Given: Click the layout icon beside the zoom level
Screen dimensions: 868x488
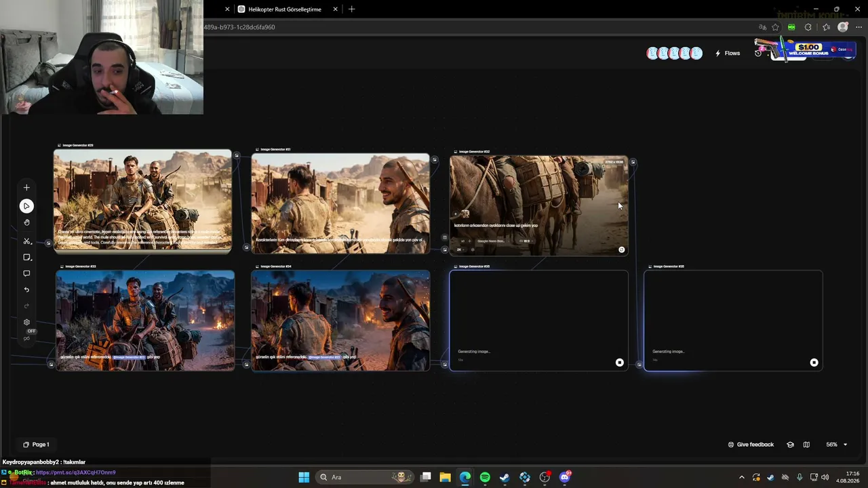Looking at the screenshot, I should coord(806,445).
